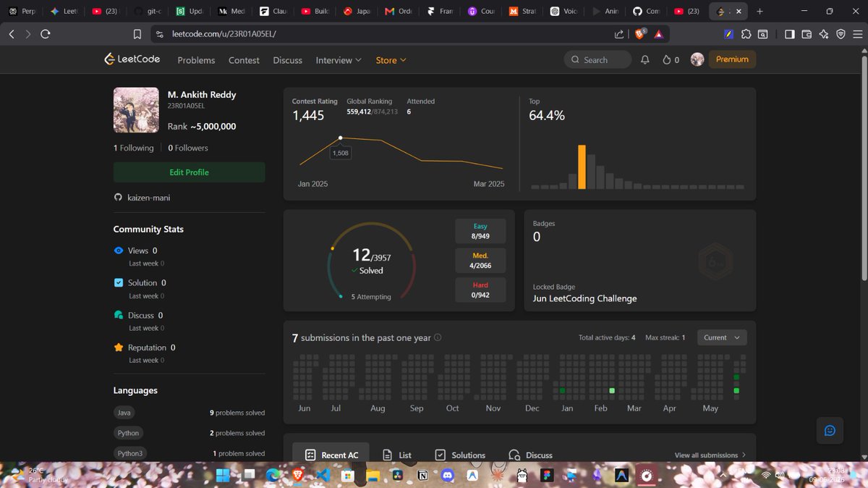Open browser extensions puzzle icon

(746, 34)
